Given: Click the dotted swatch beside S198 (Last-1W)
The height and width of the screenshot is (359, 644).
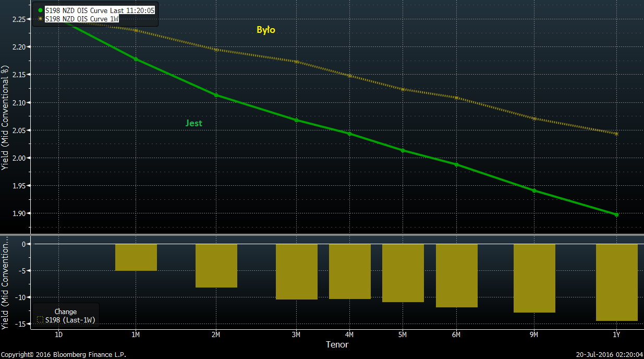Looking at the screenshot, I should [40, 320].
